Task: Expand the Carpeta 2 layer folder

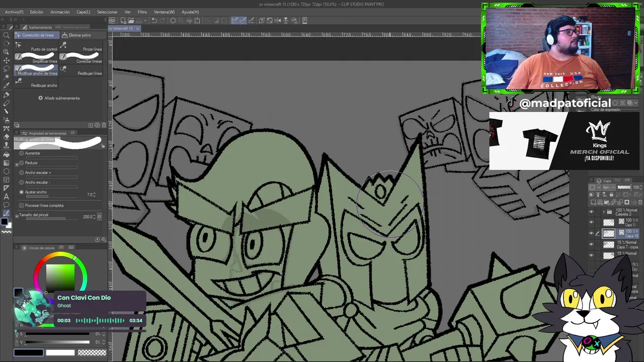Action: click(x=604, y=212)
